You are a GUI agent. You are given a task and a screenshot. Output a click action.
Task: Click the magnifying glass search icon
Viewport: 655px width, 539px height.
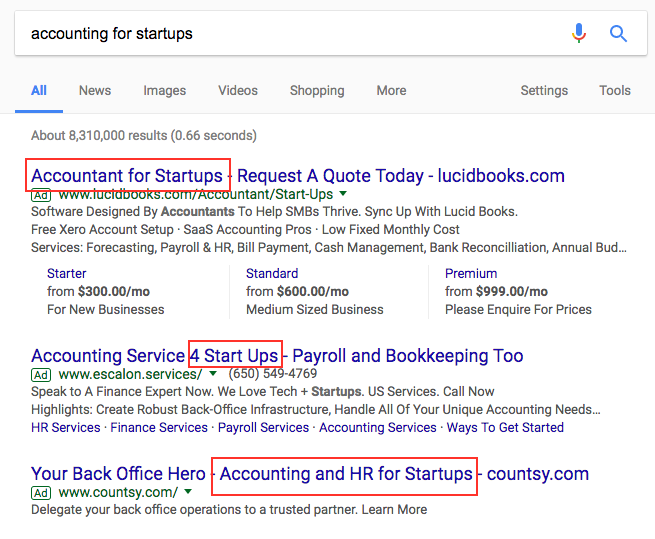(618, 33)
